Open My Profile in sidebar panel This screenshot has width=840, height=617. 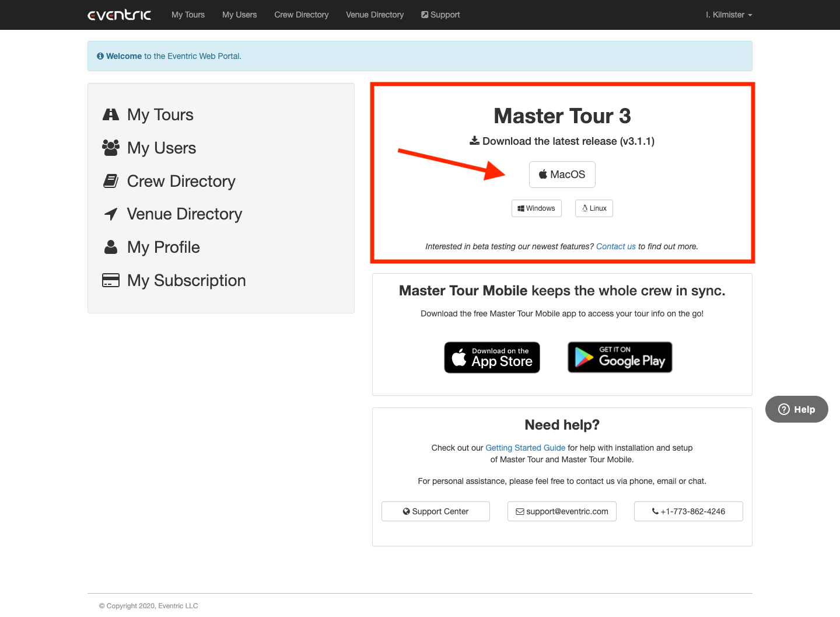(x=163, y=247)
